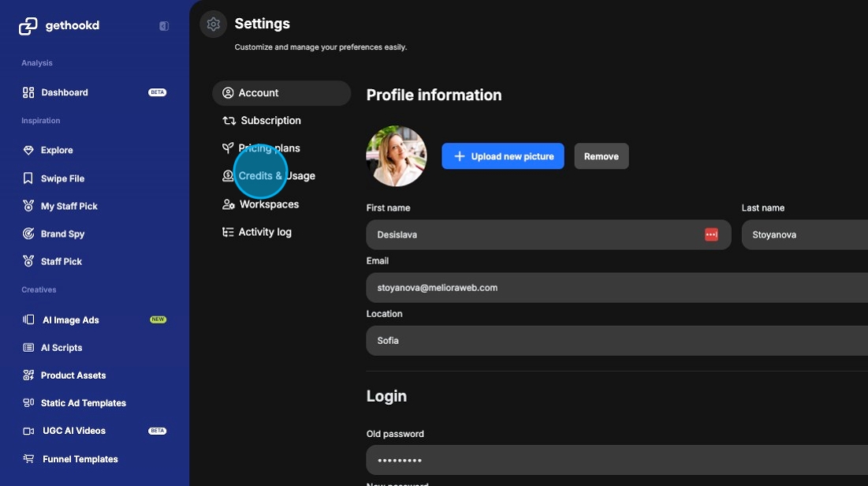Open Swipe File bookmark icon
Image resolution: width=868 pixels, height=486 pixels.
tap(28, 178)
